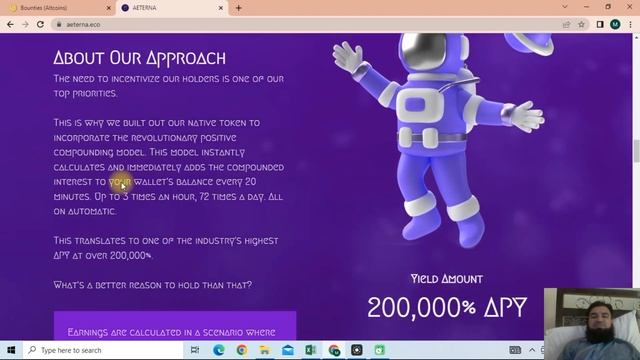The width and height of the screenshot is (640, 360).
Task: Switch to the Chrome profile window on taskbar
Action: 334,350
